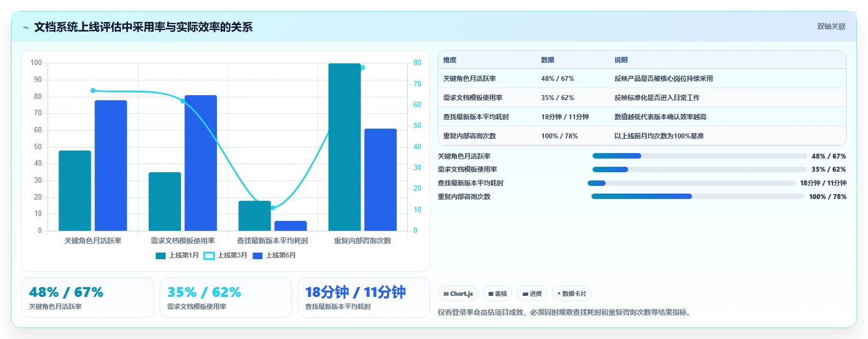
Task: Click the lightning icon beside the title
Action: 26,27
